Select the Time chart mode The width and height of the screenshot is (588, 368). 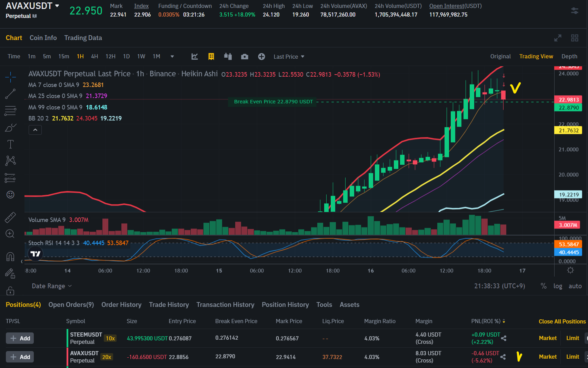[14, 56]
